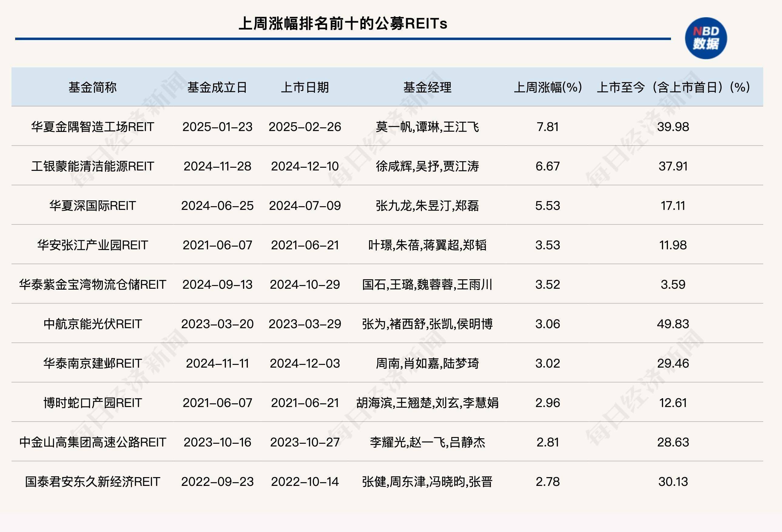The image size is (782, 532).
Task: Click the 上周涨幅(%) column header
Action: [x=548, y=87]
